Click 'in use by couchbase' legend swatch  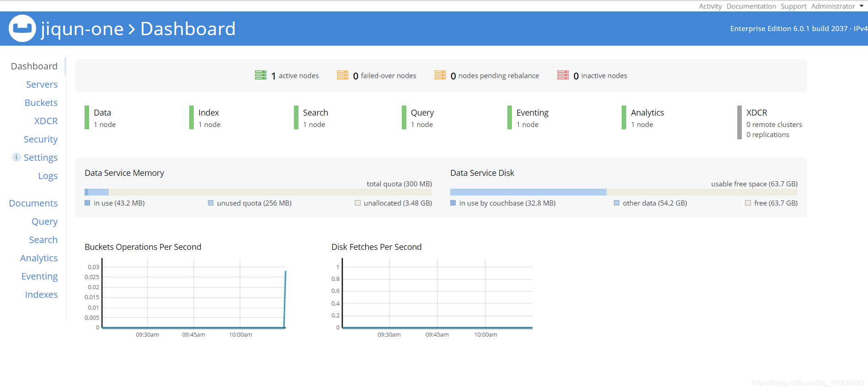[x=453, y=203]
